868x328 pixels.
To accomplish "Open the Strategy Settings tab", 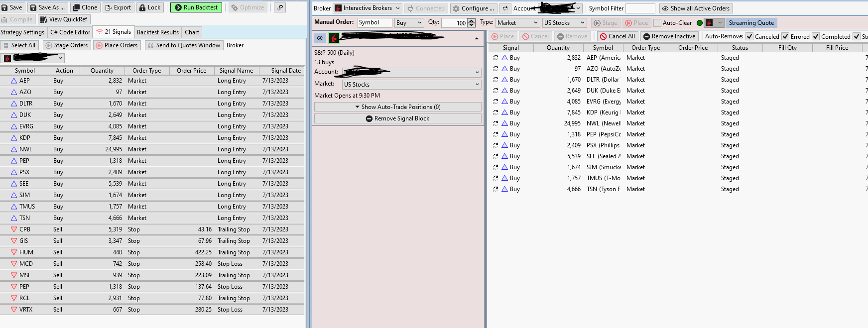I will coord(22,32).
